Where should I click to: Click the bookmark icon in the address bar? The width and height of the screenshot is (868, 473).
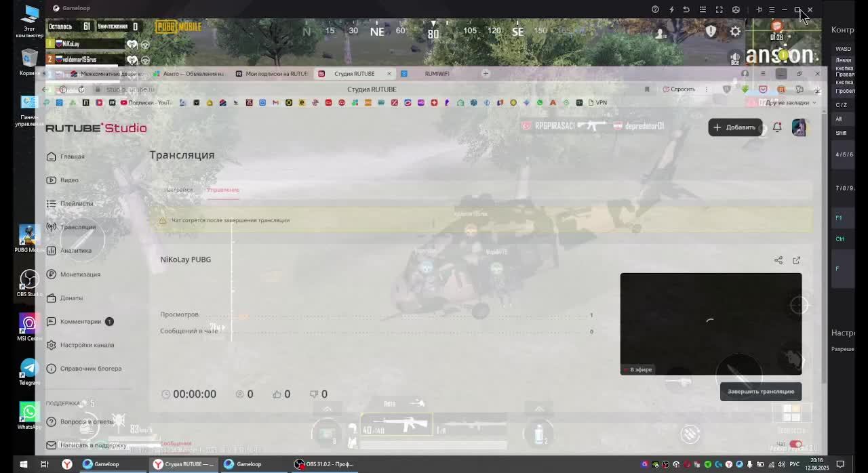pos(647,89)
